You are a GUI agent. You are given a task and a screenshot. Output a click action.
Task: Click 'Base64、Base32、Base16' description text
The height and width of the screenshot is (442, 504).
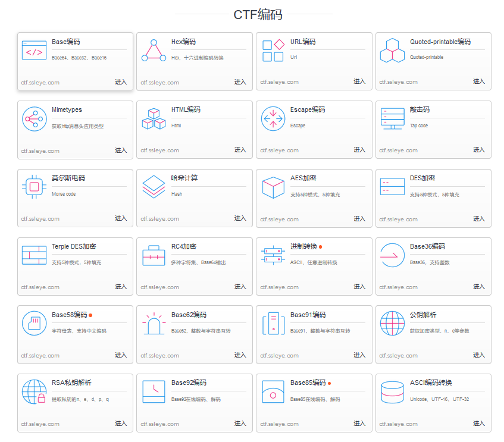pyautogui.click(x=79, y=58)
